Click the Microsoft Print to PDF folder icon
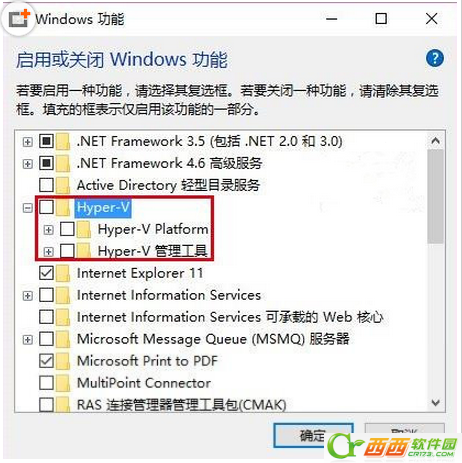The width and height of the screenshot is (462, 463). (x=63, y=361)
